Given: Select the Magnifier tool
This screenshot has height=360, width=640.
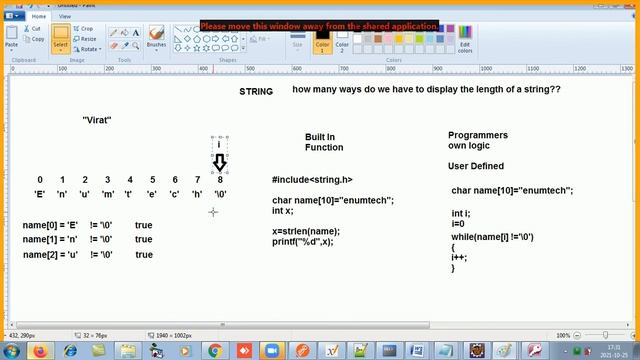Looking at the screenshot, I should coord(136,46).
